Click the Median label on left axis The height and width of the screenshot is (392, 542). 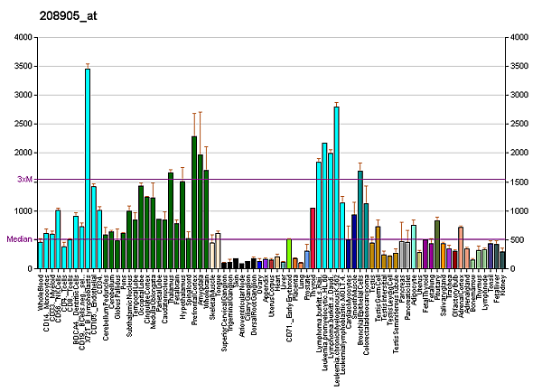[20, 239]
